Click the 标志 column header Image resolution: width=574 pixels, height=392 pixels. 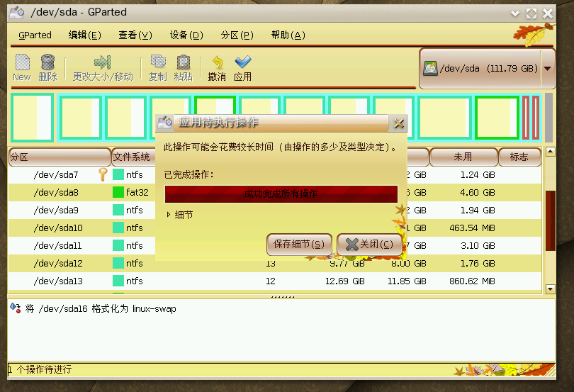[519, 157]
